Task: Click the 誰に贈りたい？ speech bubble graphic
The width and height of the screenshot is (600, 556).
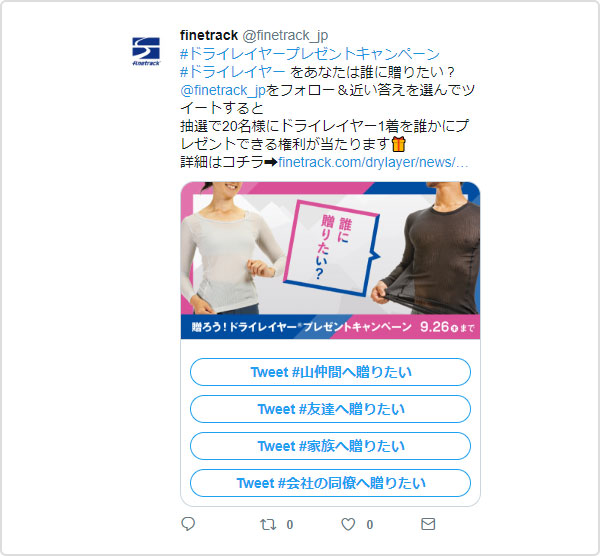Action: 332,248
